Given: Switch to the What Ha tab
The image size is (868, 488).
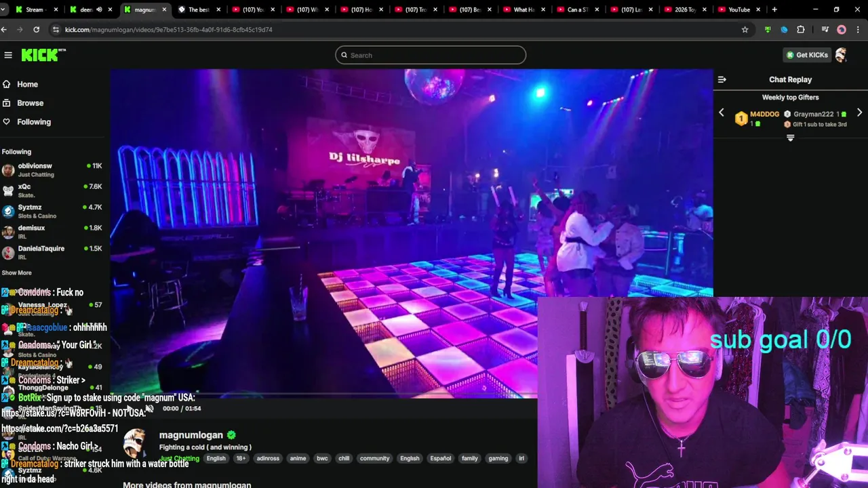Looking at the screenshot, I should (526, 9).
